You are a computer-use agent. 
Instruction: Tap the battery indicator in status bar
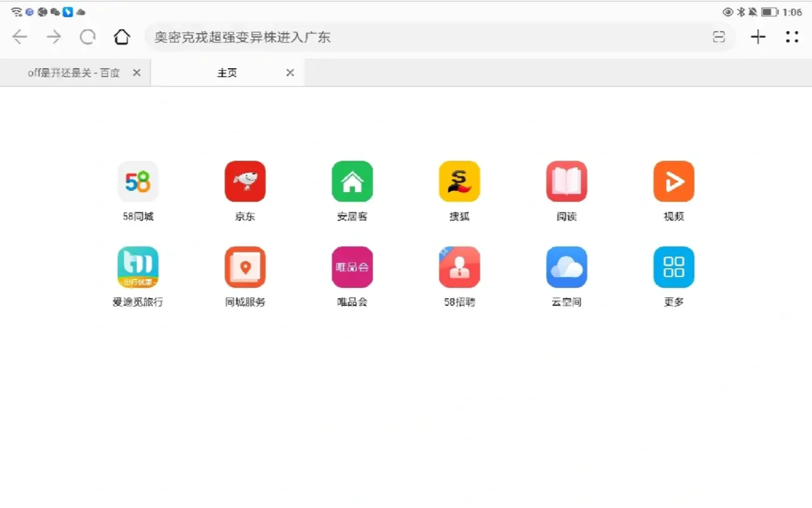pyautogui.click(x=770, y=12)
